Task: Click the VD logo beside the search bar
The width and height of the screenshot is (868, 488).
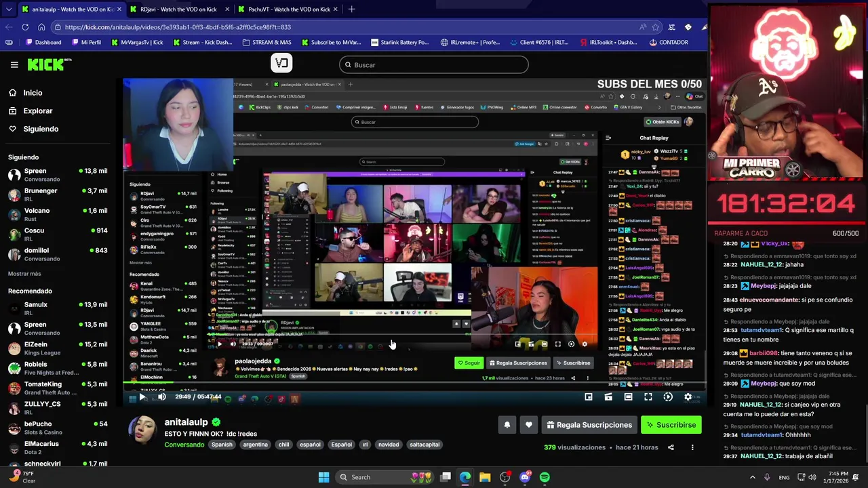Action: [x=281, y=63]
